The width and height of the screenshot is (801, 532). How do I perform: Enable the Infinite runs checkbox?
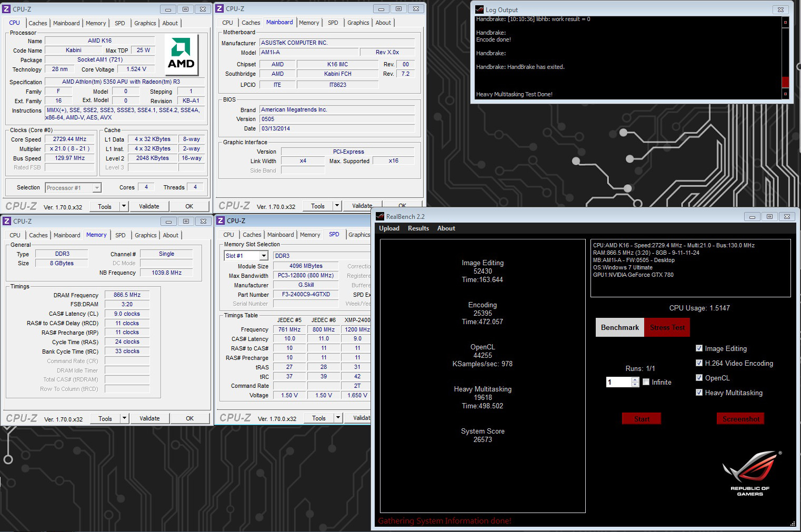point(646,382)
